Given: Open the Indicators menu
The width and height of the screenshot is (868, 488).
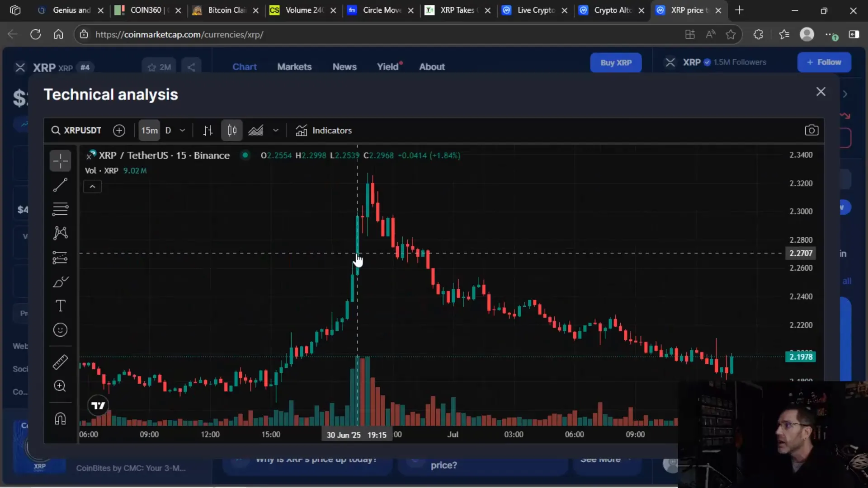Looking at the screenshot, I should tap(324, 131).
